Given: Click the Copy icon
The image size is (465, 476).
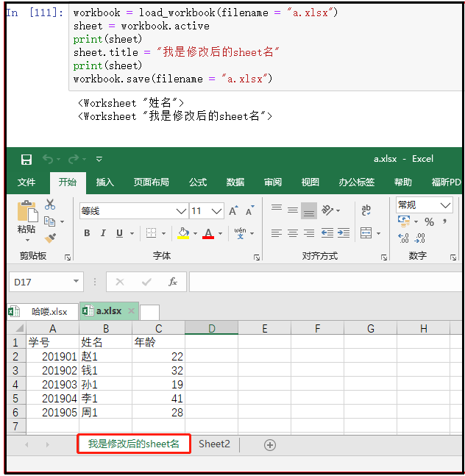Looking at the screenshot, I should pos(49,221).
